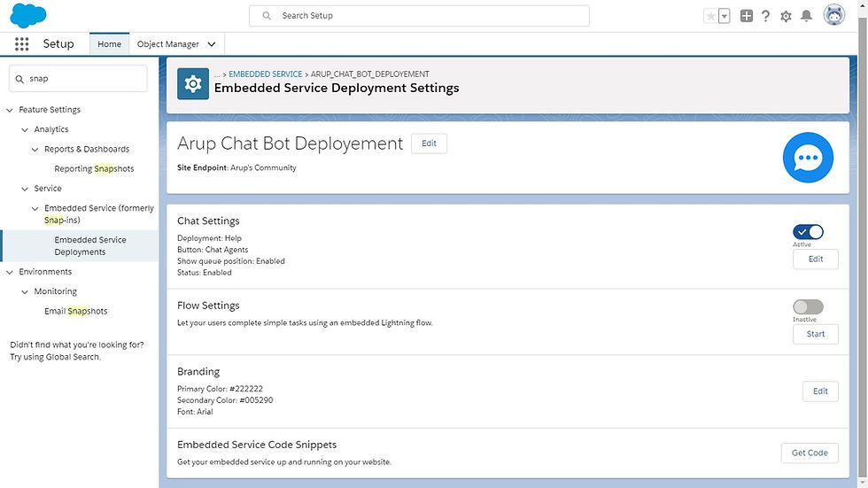Collapse the Feature Settings section
Screen dimensions: 868x488
10,110
